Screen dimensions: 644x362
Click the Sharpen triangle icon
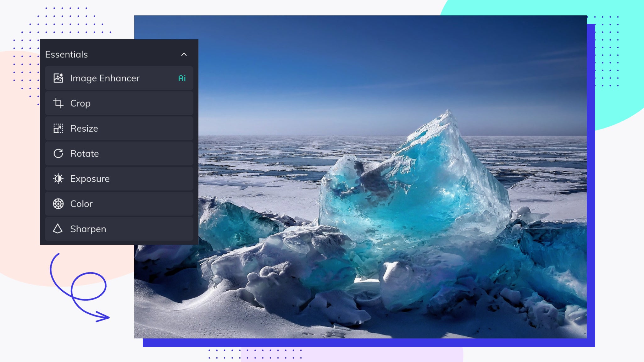point(58,229)
